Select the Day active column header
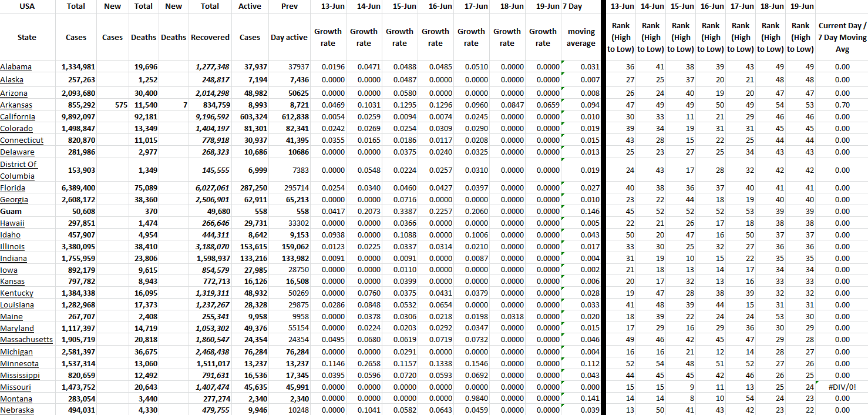Image resolution: width=868 pixels, height=415 pixels. click(288, 37)
